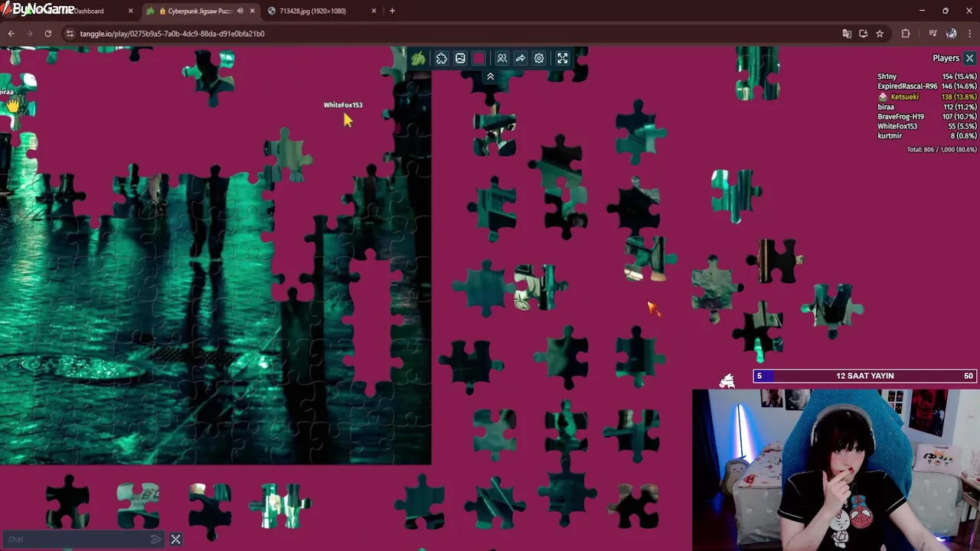Go back with the browser back arrow

(x=11, y=34)
